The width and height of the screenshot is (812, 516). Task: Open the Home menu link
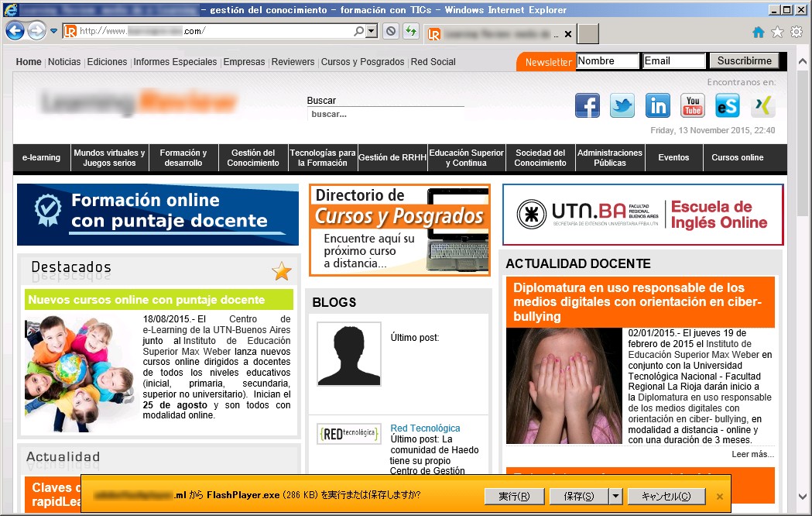coord(29,62)
